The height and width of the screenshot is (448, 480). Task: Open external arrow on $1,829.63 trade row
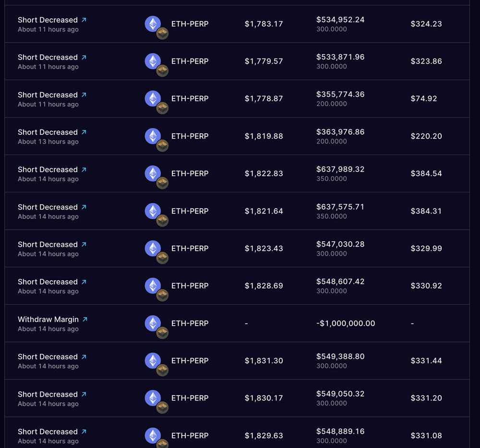84,432
